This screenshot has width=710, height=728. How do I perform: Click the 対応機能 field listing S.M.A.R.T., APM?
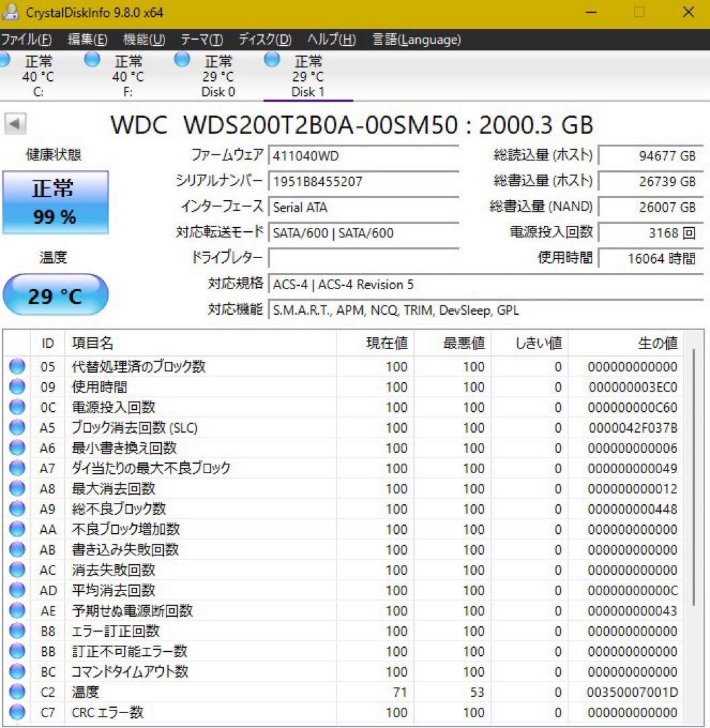[485, 310]
